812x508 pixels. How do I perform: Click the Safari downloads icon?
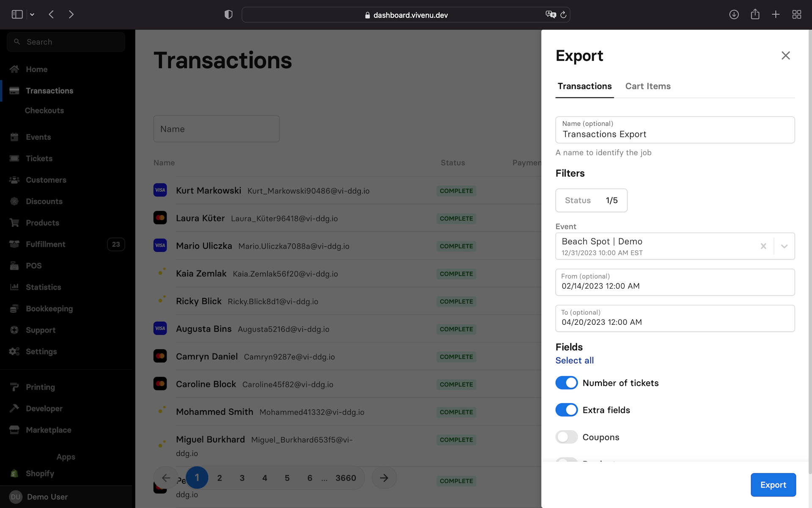(x=734, y=15)
